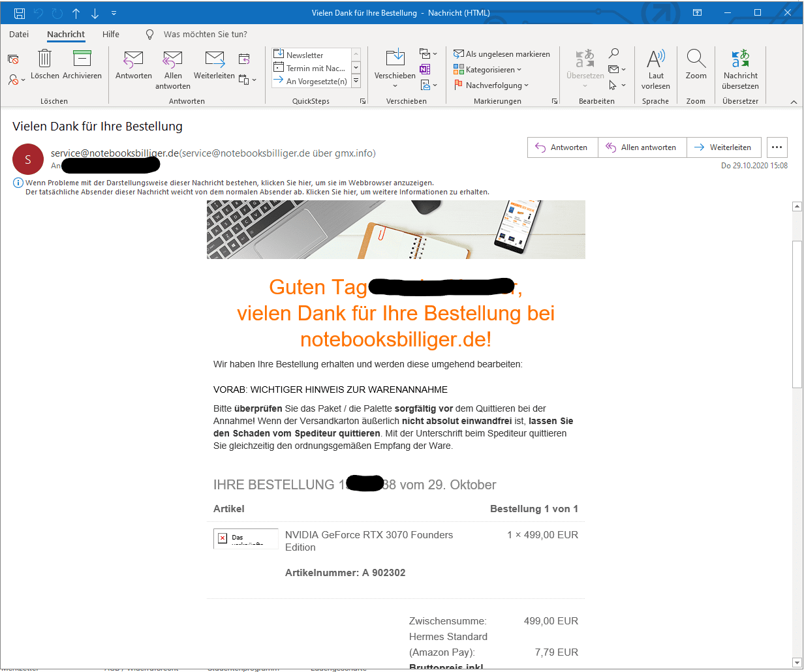
Task: Click the info bar about display problems
Action: (x=229, y=183)
